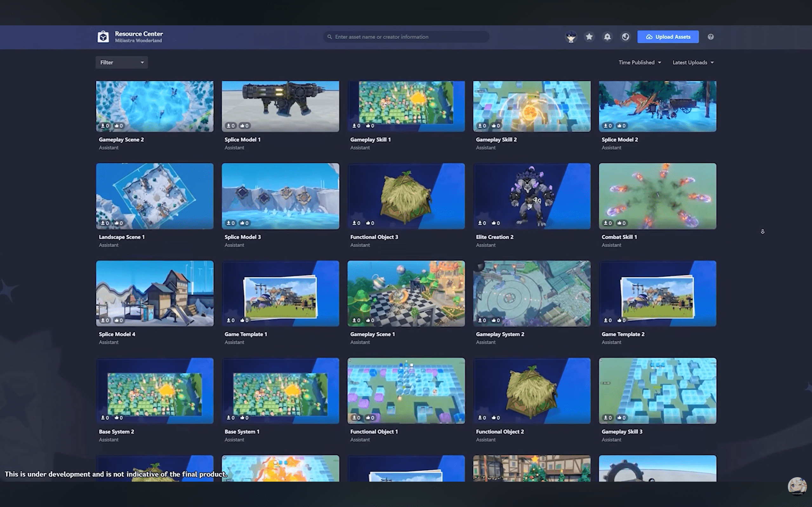The image size is (812, 507).
Task: Open the Gameplay Scene 2 thumbnail
Action: pos(155,106)
